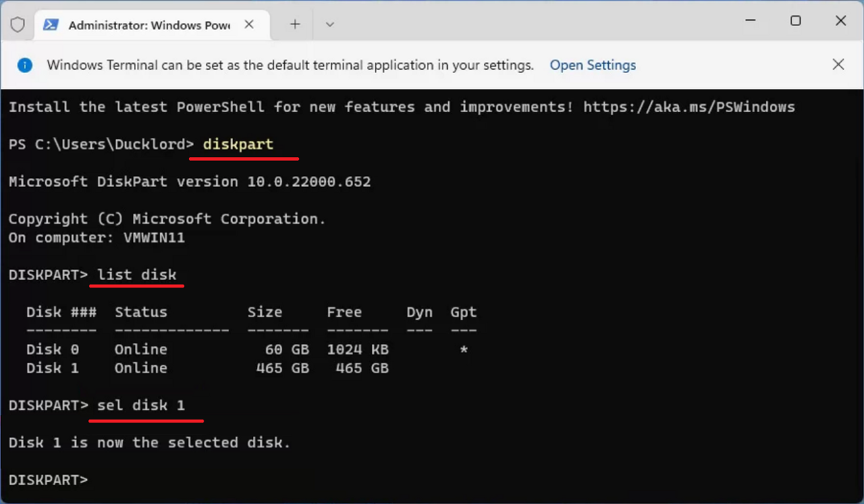The width and height of the screenshot is (864, 504).
Task: Click 'Copyright (C) Microsoft Corporation.' line
Action: 167,219
